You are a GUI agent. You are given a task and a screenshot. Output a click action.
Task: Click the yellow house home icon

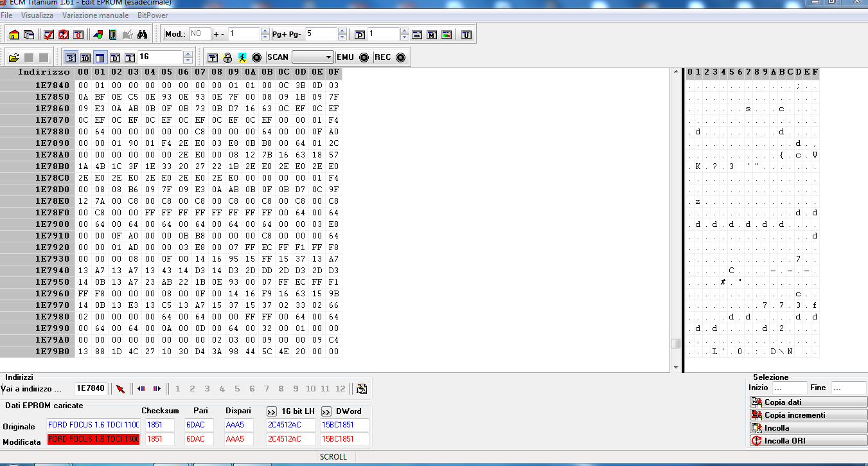coord(14,34)
